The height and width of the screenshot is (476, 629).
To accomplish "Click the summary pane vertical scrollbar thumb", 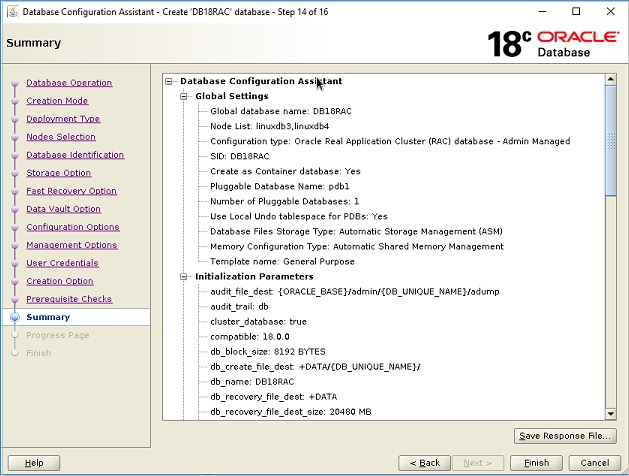I will tap(611, 140).
